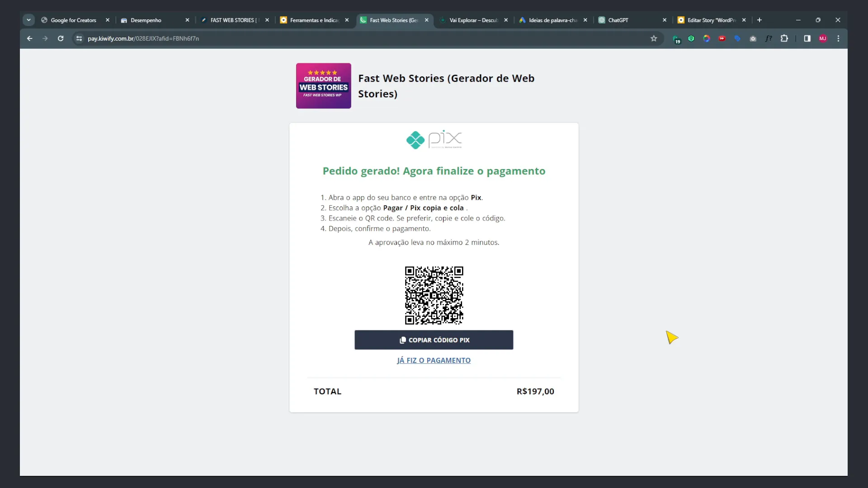Open the f? font finder extension
Screen dimensions: 868x488
pyautogui.click(x=769, y=38)
